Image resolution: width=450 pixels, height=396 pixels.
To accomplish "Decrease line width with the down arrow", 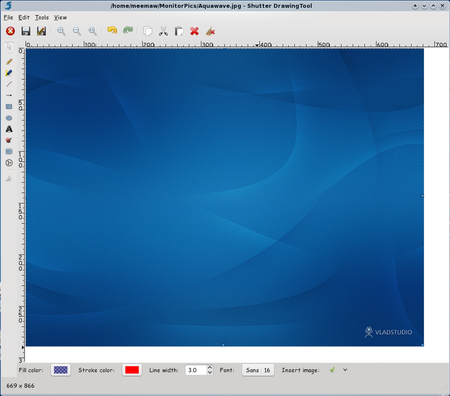I will (x=210, y=373).
